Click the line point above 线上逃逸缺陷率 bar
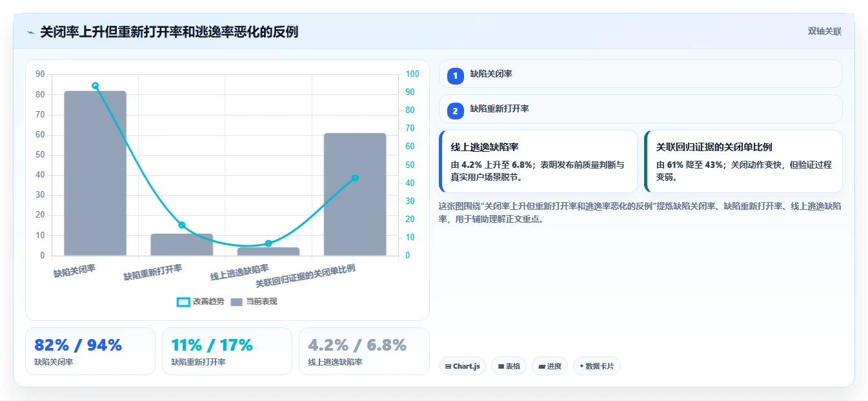 pos(268,243)
